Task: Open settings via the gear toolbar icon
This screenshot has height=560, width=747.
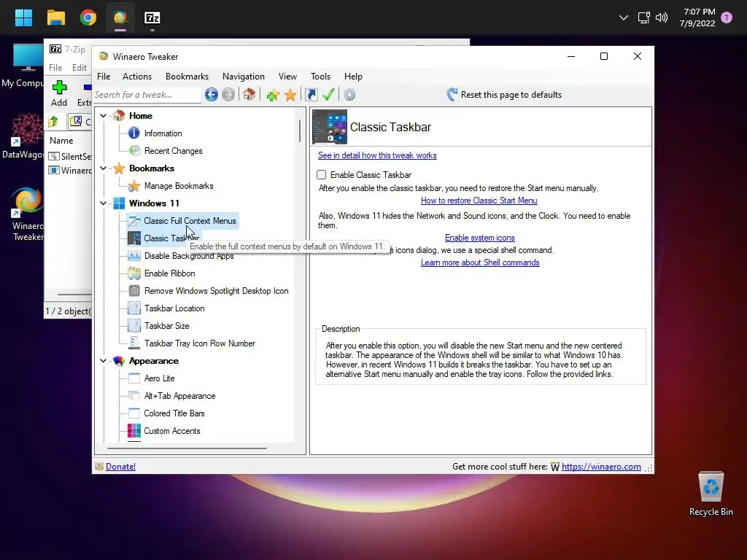Action: [x=349, y=95]
